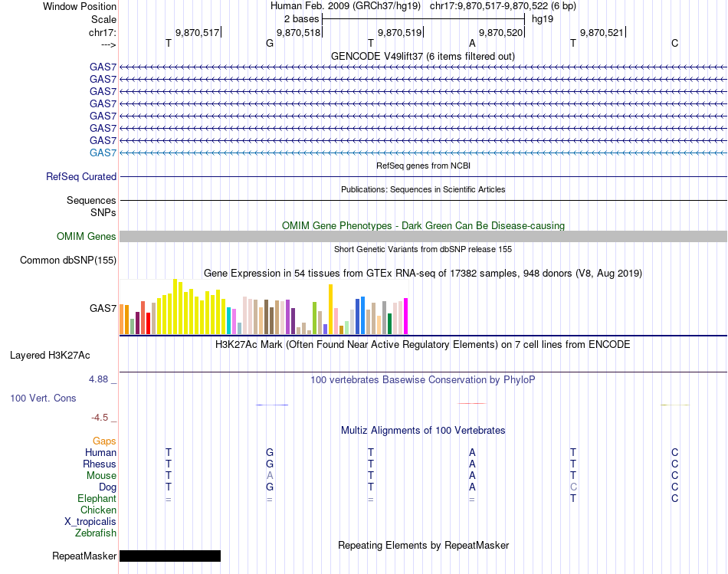Select the tallest yellow GTEx expression bar on the left

(x=175, y=307)
